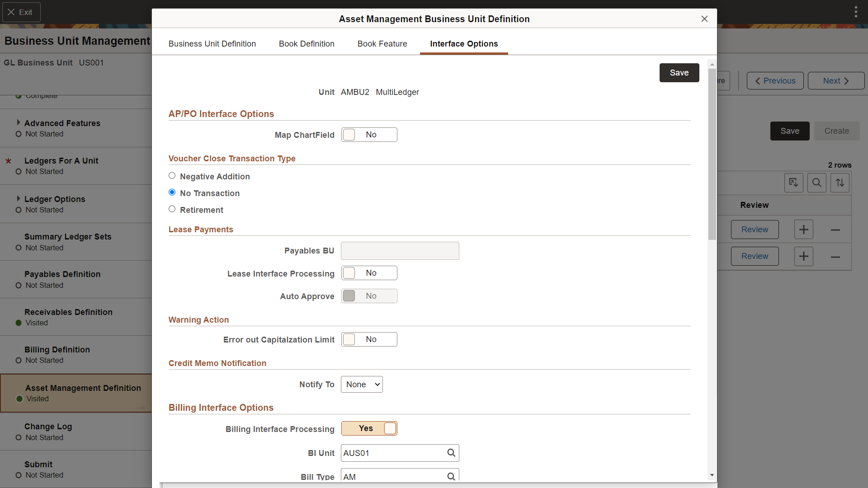This screenshot has height=488, width=868.
Task: Switch to the Book Feature tab
Action: pyautogui.click(x=382, y=43)
